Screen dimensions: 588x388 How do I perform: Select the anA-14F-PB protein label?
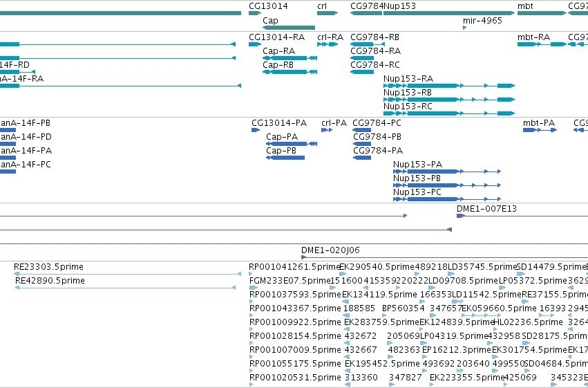point(25,123)
